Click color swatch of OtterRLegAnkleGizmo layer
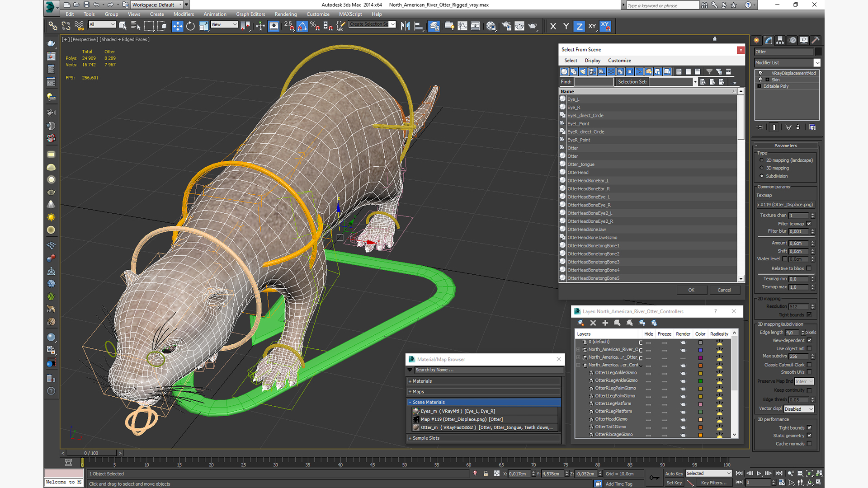 tap(700, 380)
